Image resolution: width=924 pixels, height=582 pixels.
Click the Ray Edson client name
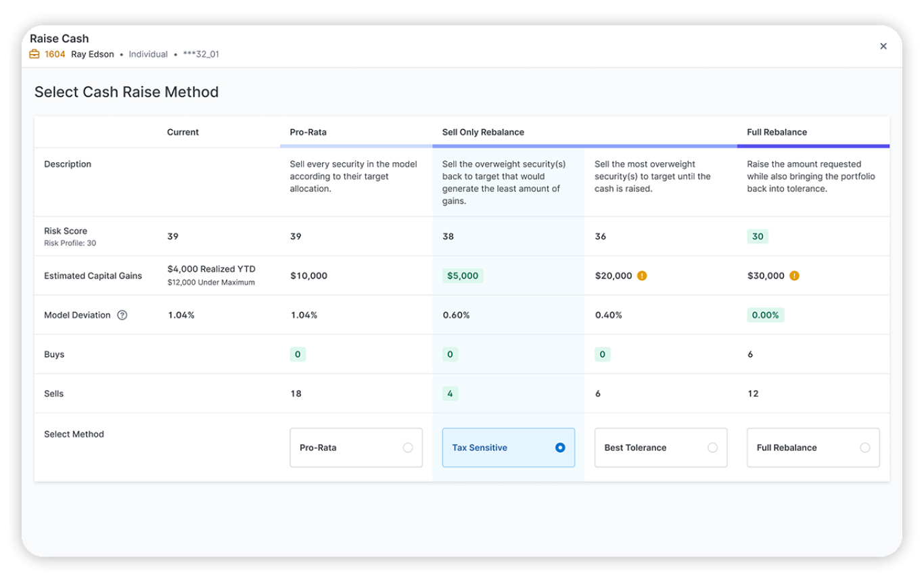92,54
